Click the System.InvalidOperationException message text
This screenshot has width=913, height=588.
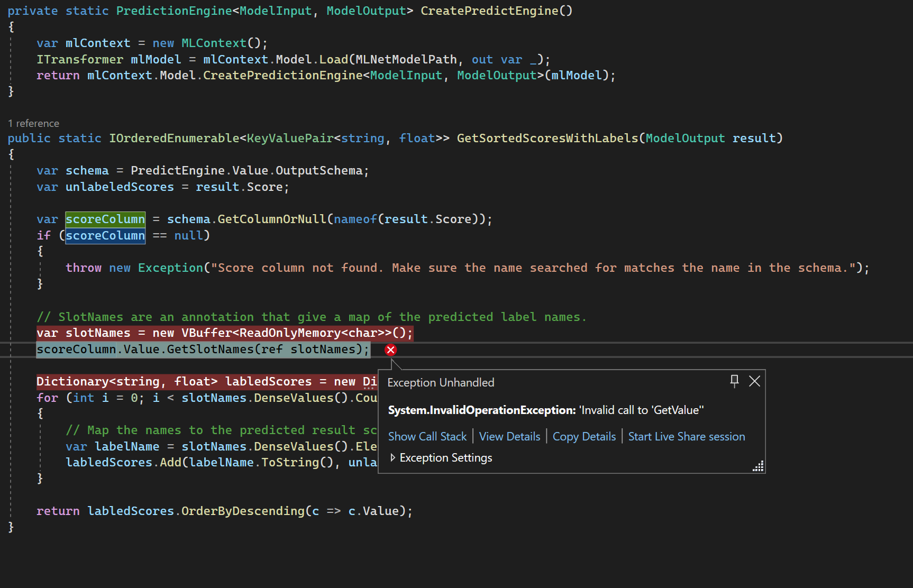[545, 410]
